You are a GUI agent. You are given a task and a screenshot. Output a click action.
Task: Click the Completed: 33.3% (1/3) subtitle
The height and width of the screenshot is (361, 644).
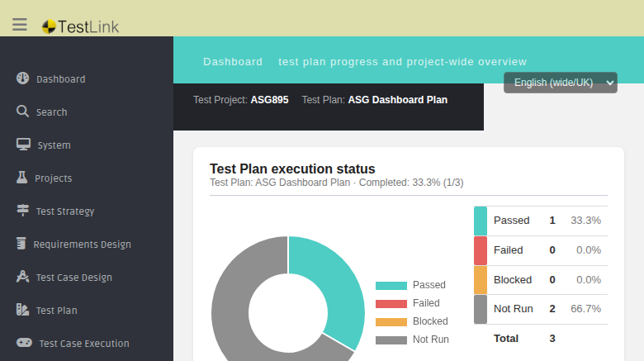tap(411, 183)
